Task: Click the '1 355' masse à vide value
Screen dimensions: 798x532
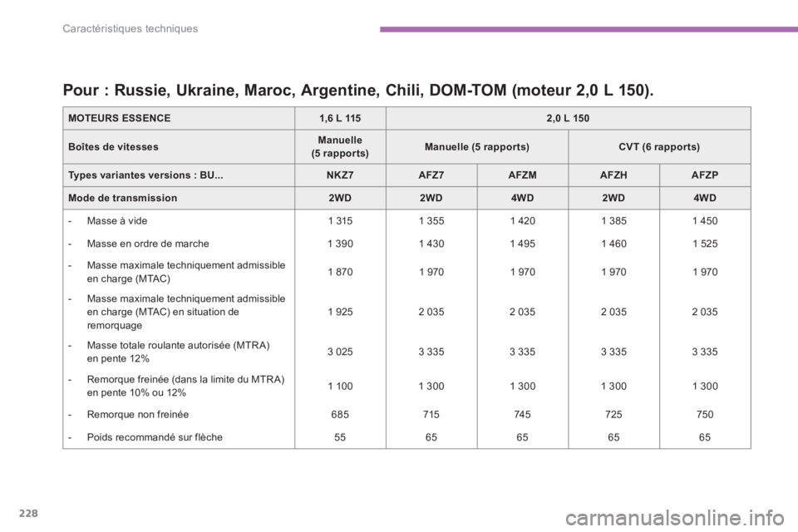Action: pyautogui.click(x=431, y=221)
